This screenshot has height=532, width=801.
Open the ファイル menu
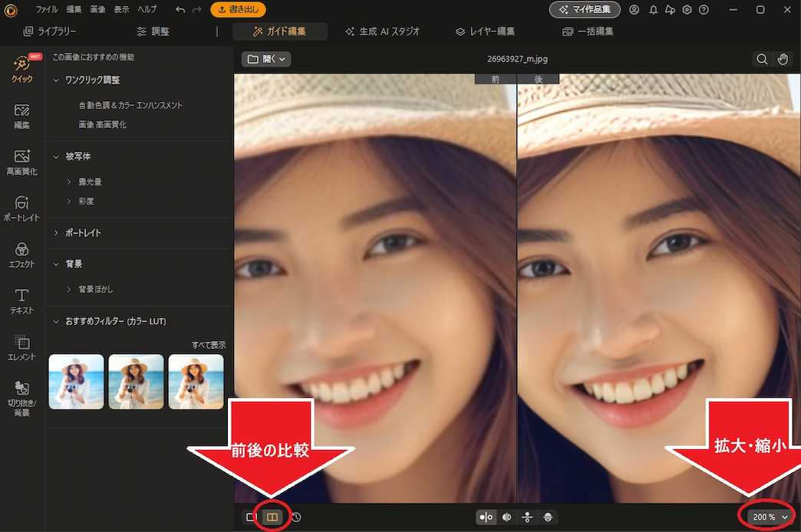pos(48,9)
